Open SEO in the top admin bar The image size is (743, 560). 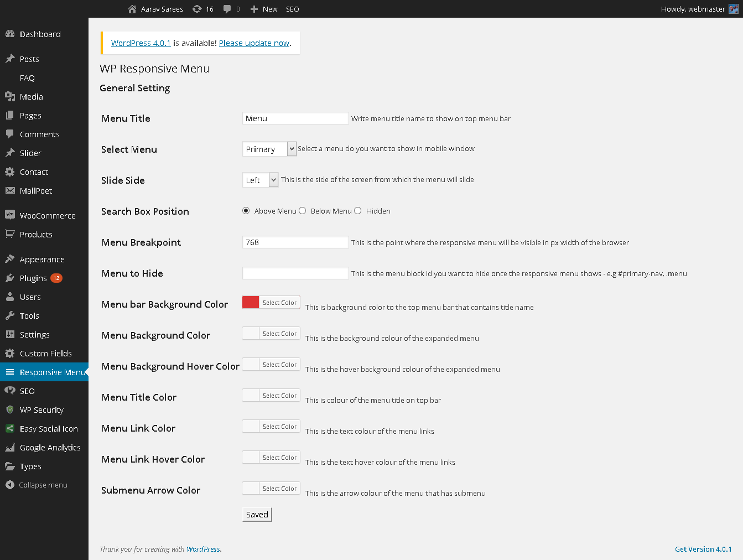coord(293,9)
